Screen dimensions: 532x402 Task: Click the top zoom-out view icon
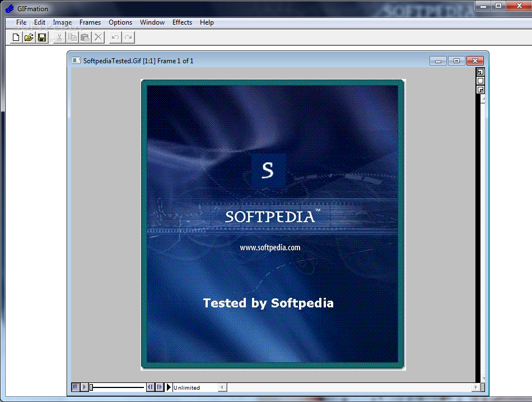click(x=480, y=72)
